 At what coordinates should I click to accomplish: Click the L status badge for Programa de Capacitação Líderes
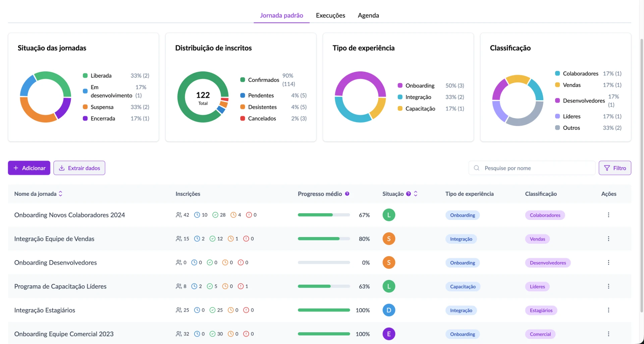click(x=389, y=286)
